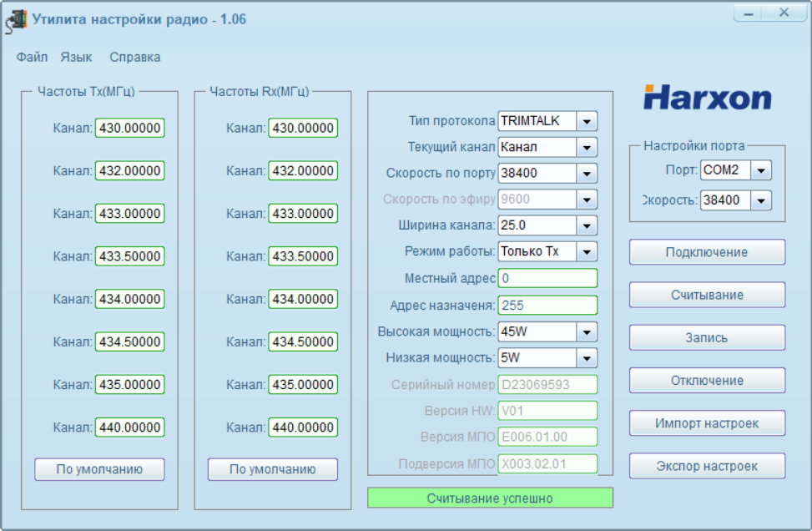Expand the Высокая мощность dropdown
Screen dimensions: 812x531
point(587,332)
